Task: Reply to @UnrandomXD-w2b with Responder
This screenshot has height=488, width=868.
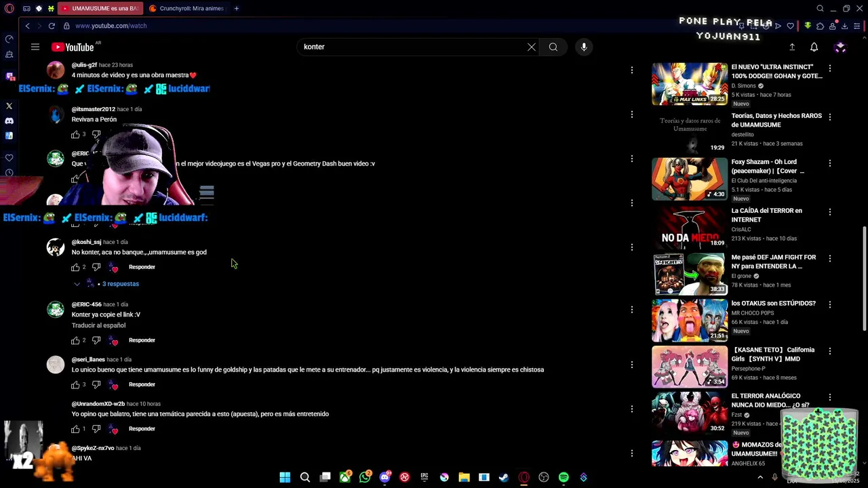Action: pos(142,429)
